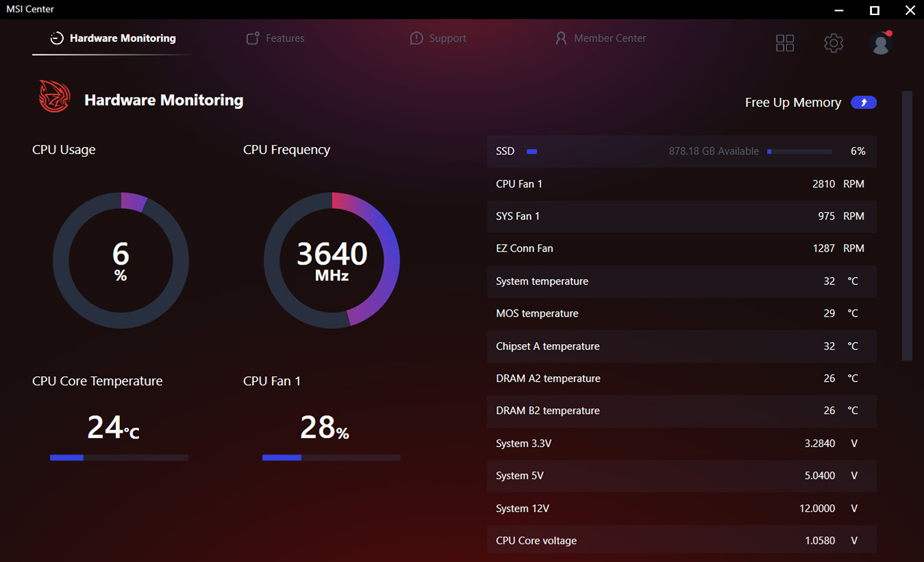
Task: Click the 24°C core temperature value
Action: 113,428
